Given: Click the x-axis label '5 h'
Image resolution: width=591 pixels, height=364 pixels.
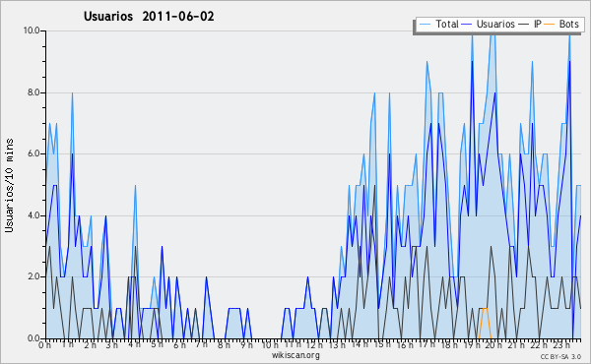Looking at the screenshot, I should click(x=157, y=344).
